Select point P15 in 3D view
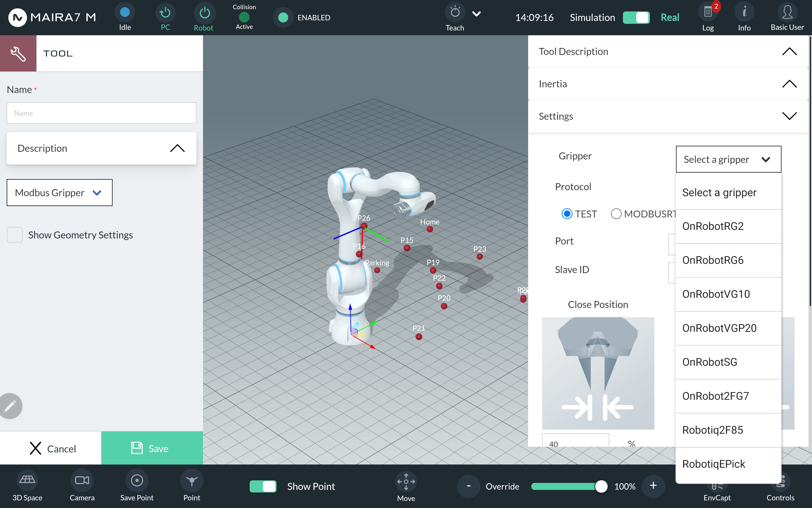812x508 pixels. tap(407, 248)
